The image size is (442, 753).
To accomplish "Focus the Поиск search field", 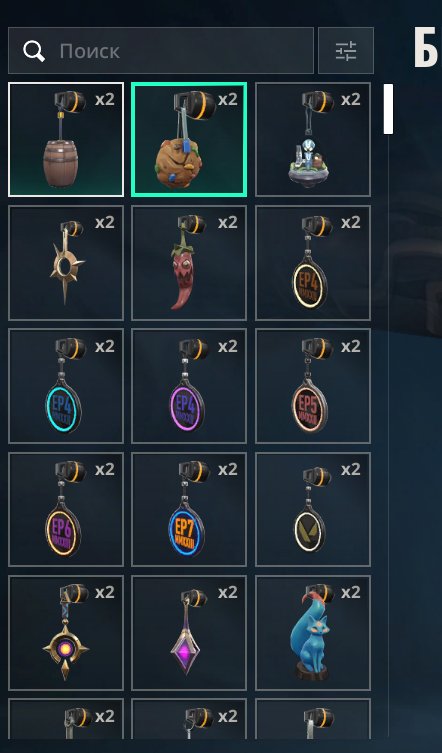I will click(x=161, y=50).
